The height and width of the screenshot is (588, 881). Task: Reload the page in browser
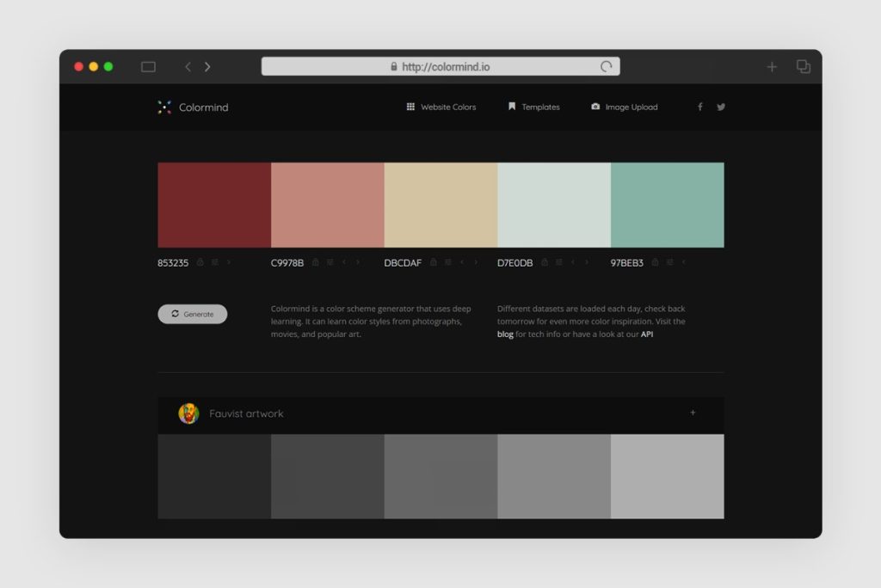606,67
